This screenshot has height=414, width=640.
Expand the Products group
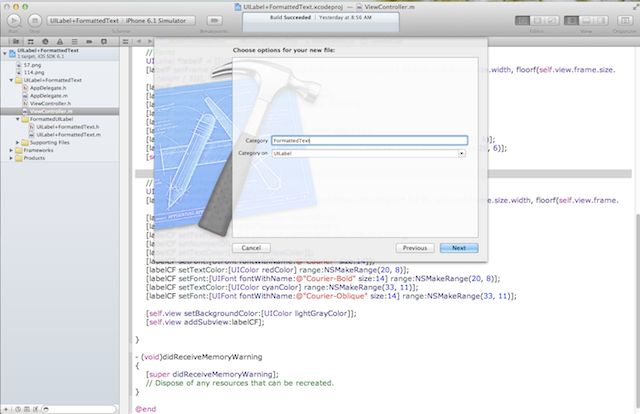[11, 158]
